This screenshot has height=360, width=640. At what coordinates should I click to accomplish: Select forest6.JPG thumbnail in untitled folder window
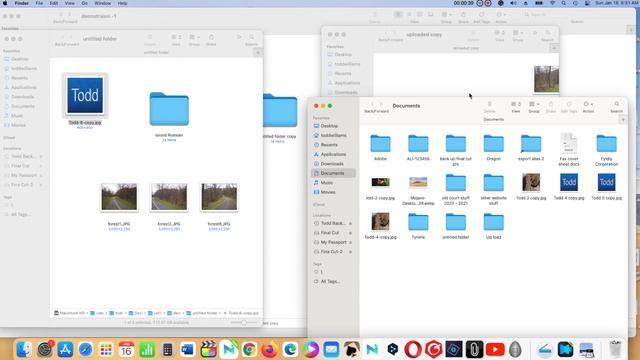219,197
